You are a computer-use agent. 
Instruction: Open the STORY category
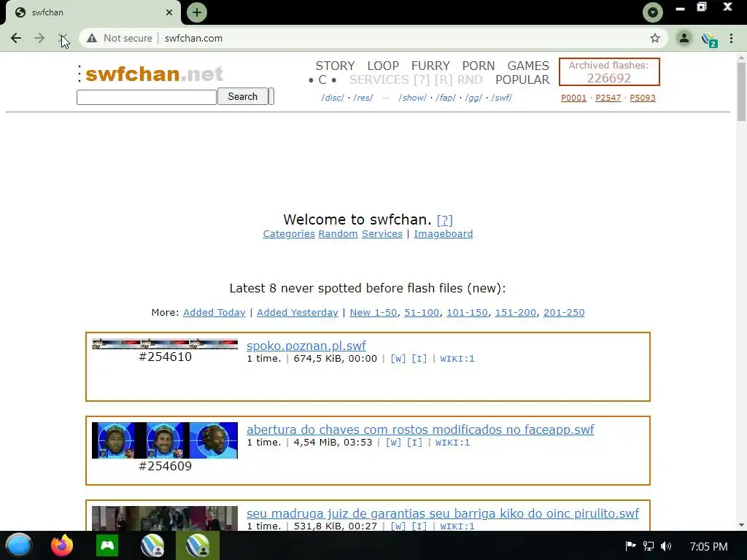click(335, 66)
